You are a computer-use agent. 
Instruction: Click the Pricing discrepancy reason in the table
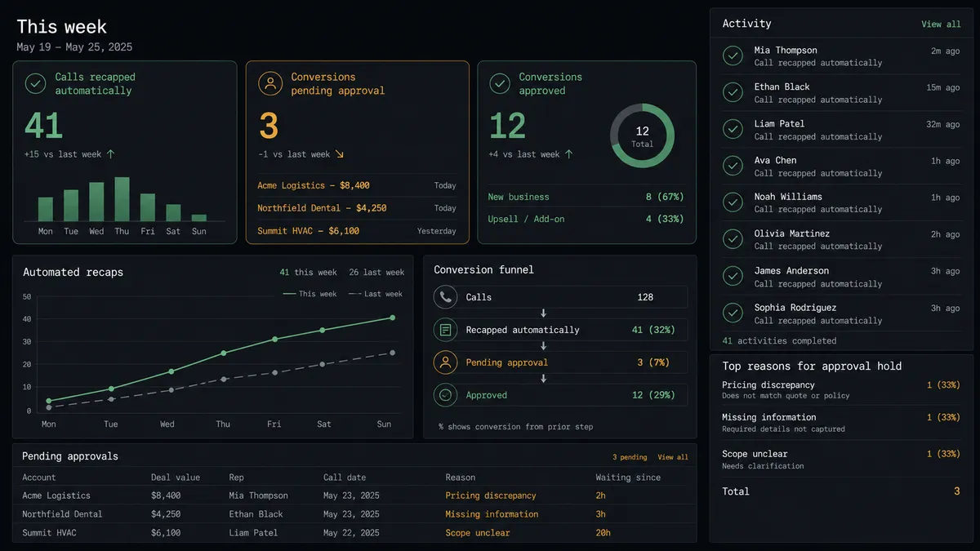491,495
